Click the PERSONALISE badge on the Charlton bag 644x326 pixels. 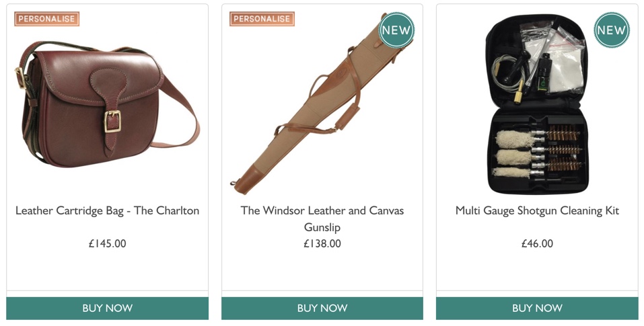coord(47,19)
